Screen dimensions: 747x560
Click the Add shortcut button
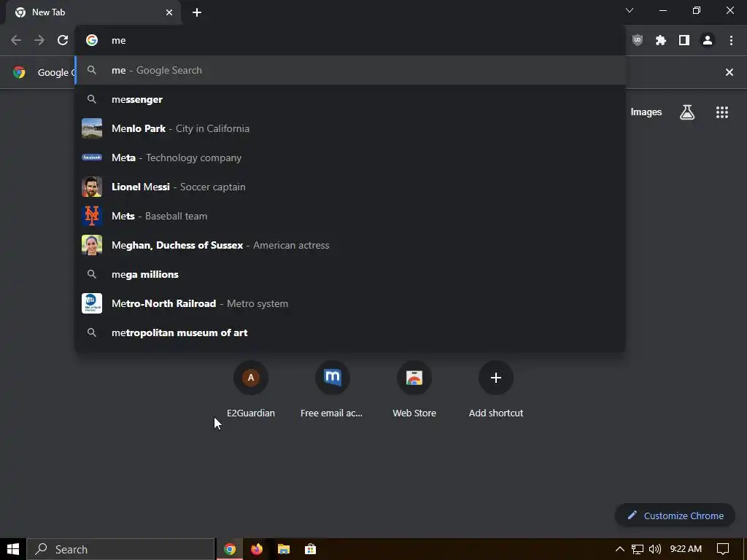(496, 389)
